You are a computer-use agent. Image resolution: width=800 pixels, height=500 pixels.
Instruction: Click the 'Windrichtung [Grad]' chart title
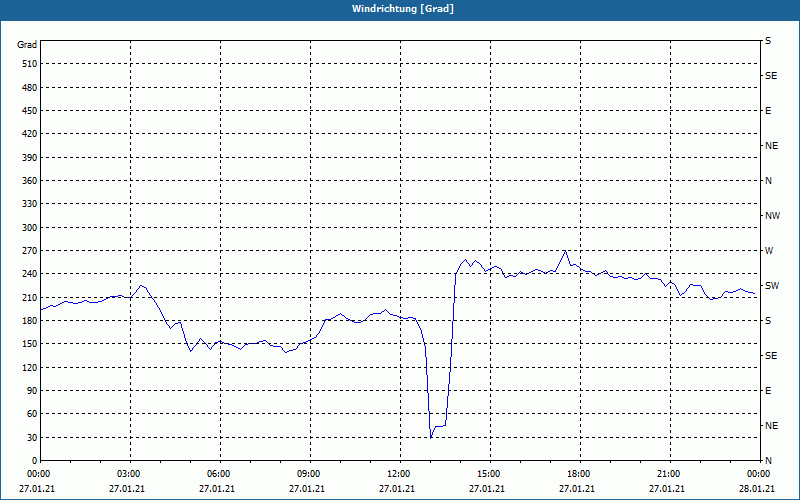coord(403,9)
